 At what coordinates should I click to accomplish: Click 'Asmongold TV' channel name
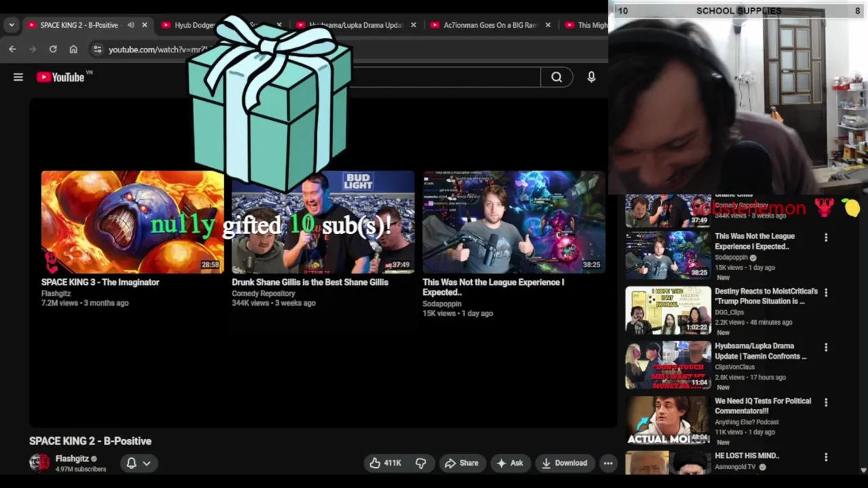coord(735,467)
